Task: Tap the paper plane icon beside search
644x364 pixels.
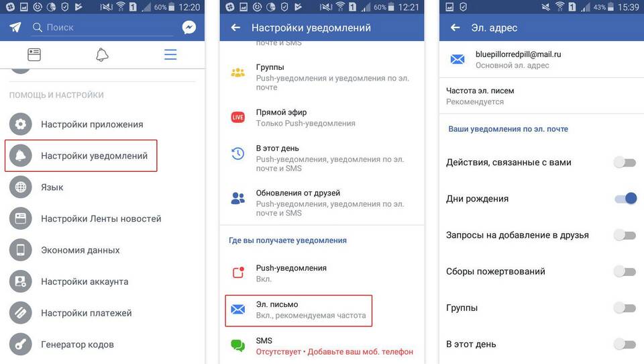Action: pyautogui.click(x=15, y=27)
